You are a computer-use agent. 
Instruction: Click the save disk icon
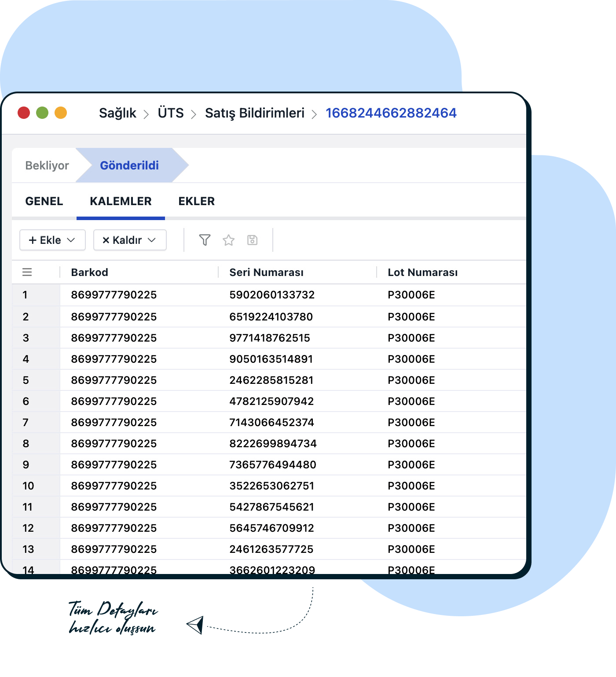[x=252, y=240]
